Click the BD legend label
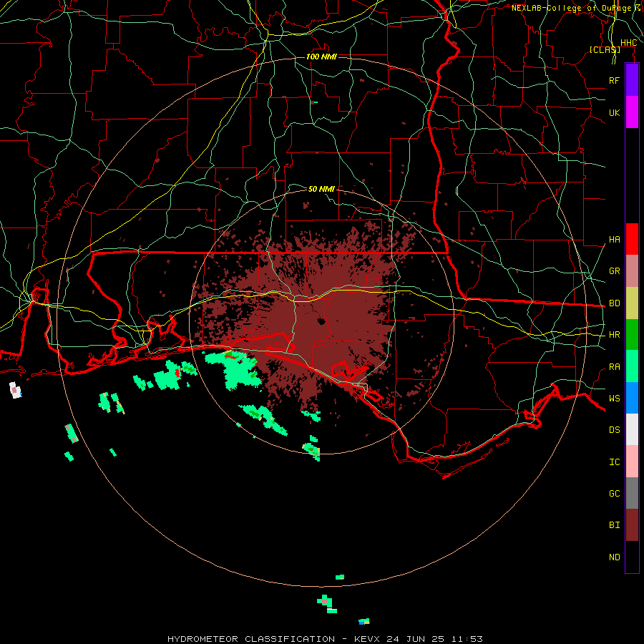Screen dimensions: 644x644 coord(614,303)
